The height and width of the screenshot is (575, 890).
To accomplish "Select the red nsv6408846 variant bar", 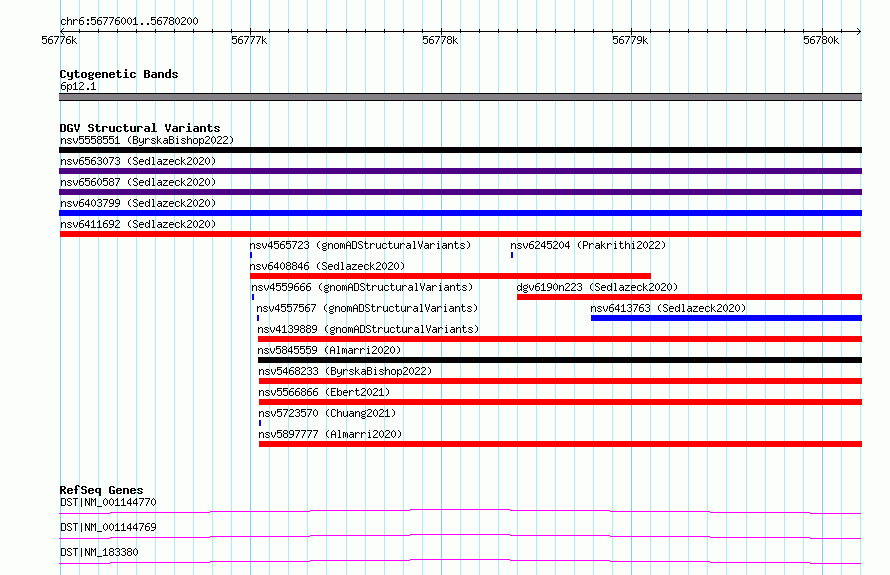I will point(451,276).
